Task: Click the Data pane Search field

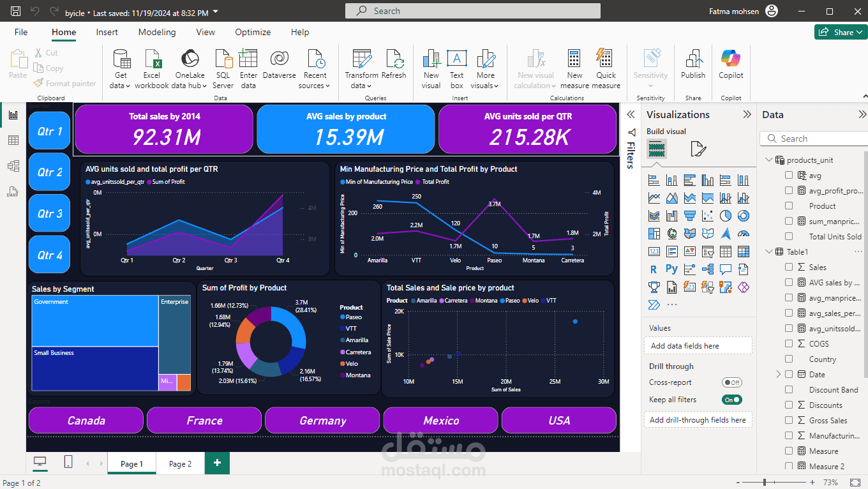Action: (x=814, y=139)
